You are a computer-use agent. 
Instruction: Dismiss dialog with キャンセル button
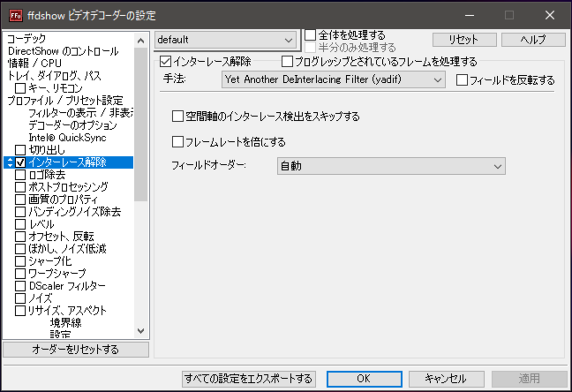446,378
